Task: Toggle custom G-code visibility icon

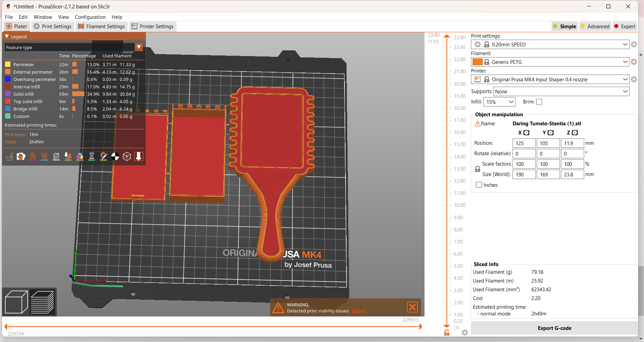Action: [103, 157]
